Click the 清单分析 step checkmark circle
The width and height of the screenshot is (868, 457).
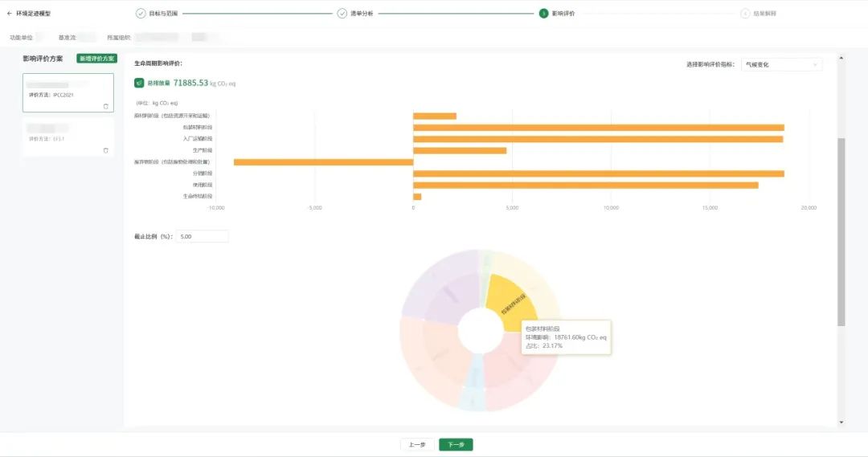tap(342, 14)
